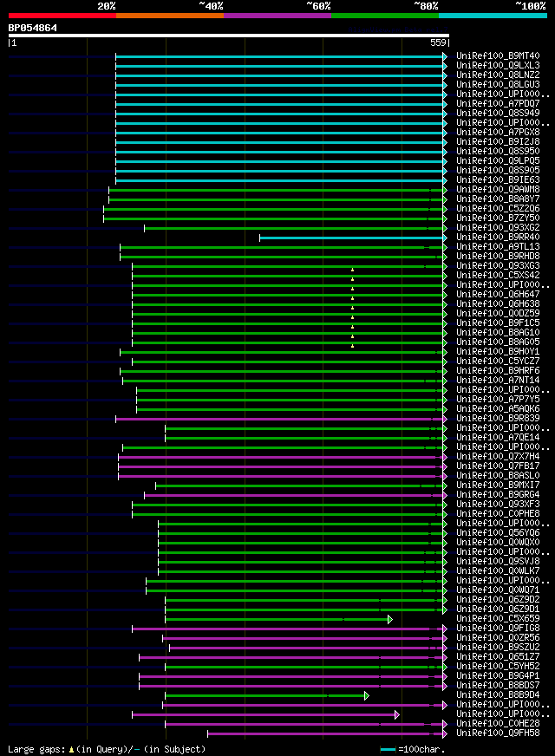Open hit UniRef100_Q8LNZ2
Image resolution: width=555 pixels, height=756 pixels.
(x=498, y=75)
